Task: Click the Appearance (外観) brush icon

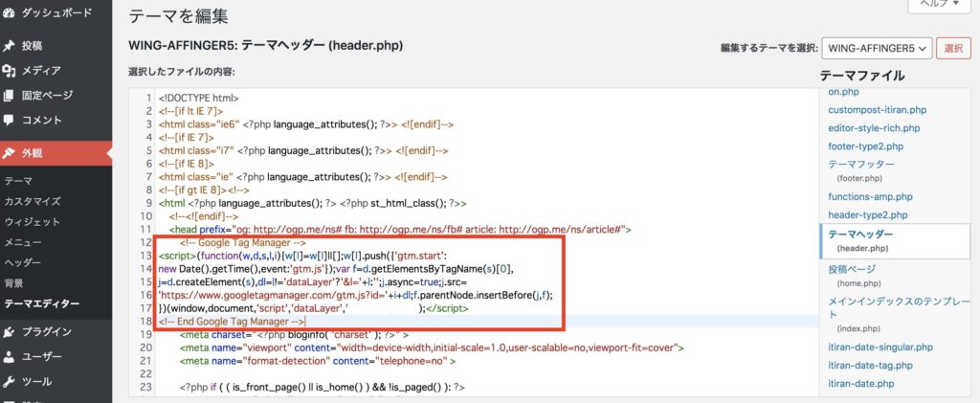Action: 9,153
